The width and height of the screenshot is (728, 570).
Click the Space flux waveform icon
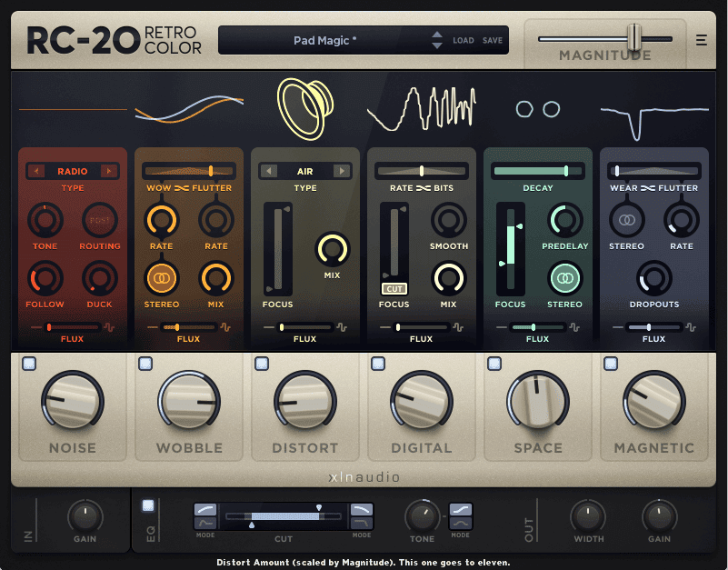(x=574, y=327)
